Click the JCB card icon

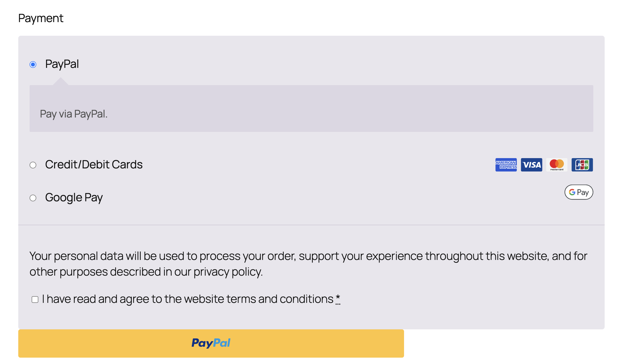click(x=582, y=165)
